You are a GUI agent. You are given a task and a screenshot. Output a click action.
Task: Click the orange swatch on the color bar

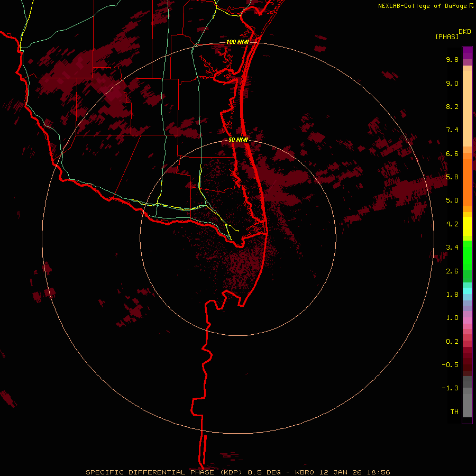pos(467,183)
